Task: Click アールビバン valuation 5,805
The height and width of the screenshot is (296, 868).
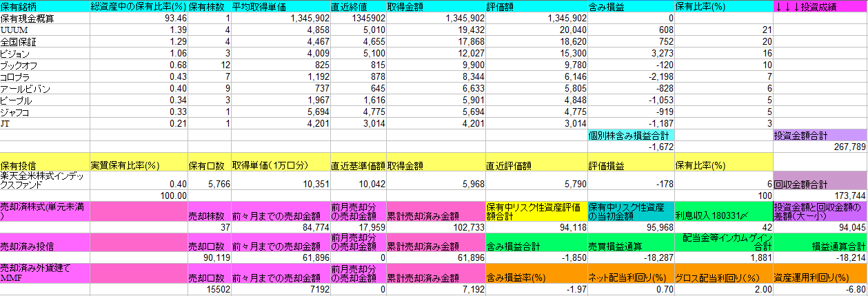Action: click(536, 89)
